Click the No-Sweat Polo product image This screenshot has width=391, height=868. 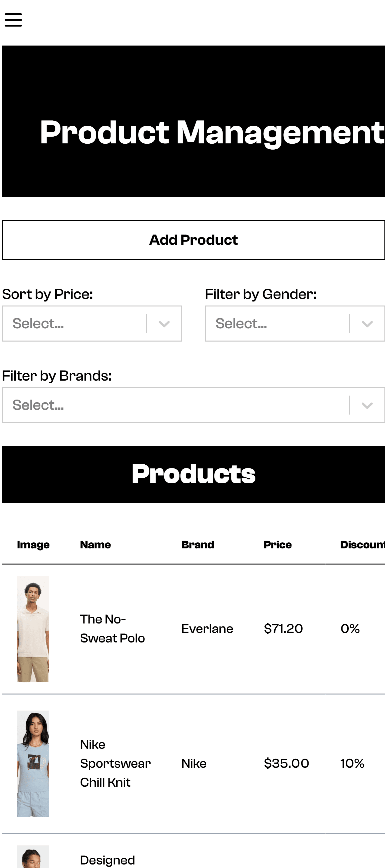pyautogui.click(x=33, y=629)
